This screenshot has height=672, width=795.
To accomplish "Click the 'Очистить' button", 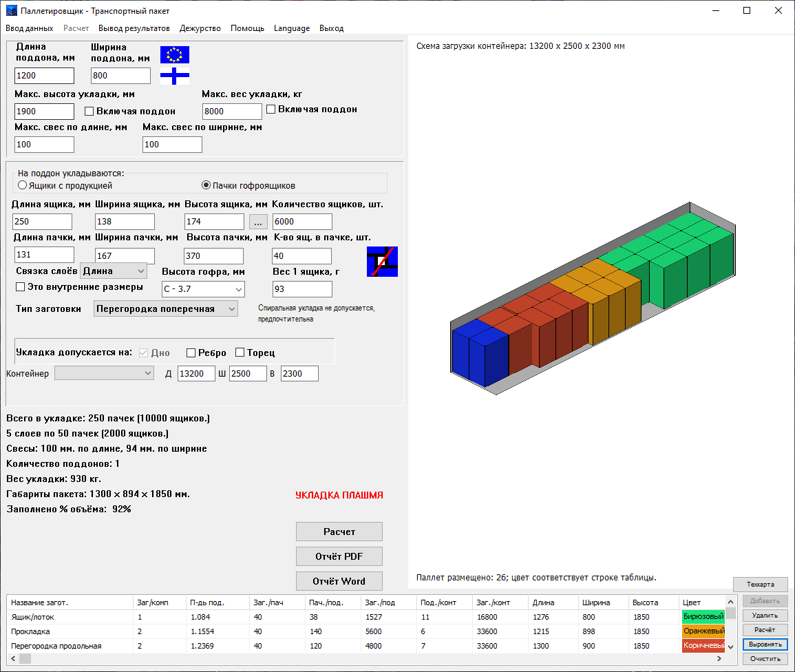I will [x=765, y=659].
